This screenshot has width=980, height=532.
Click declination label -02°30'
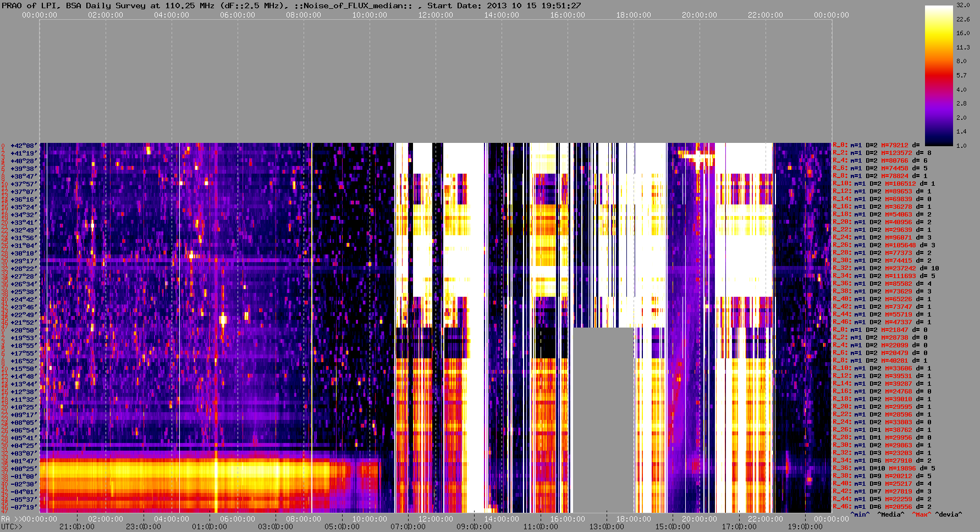click(24, 484)
